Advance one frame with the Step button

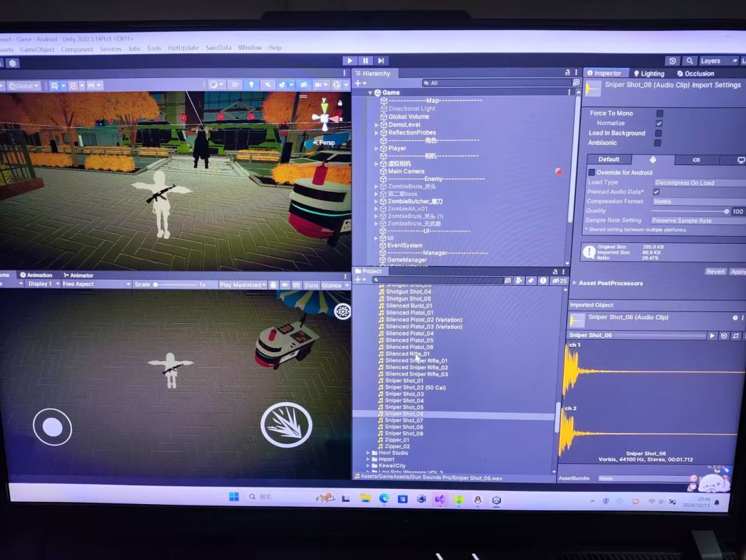pyautogui.click(x=381, y=61)
